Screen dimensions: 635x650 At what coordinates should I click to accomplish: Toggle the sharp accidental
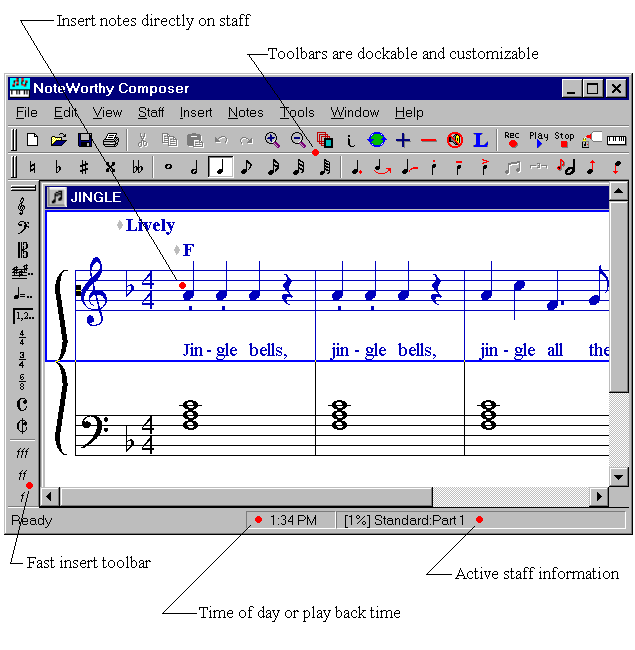pos(84,167)
